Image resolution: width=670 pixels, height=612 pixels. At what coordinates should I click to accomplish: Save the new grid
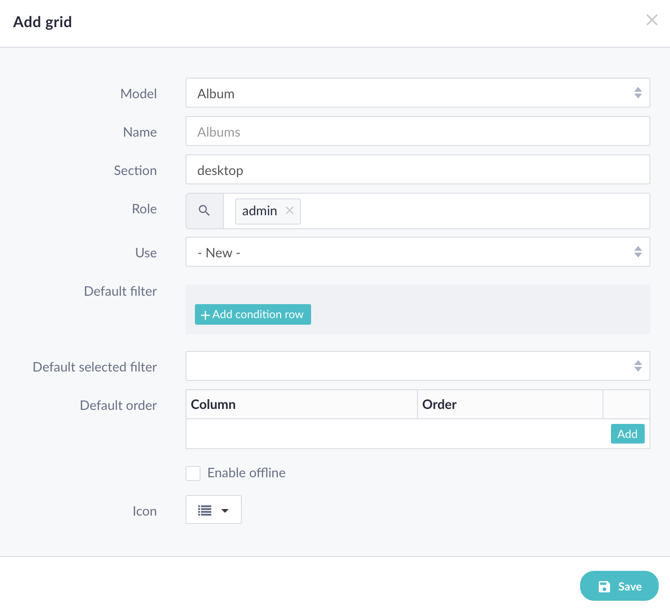(619, 586)
